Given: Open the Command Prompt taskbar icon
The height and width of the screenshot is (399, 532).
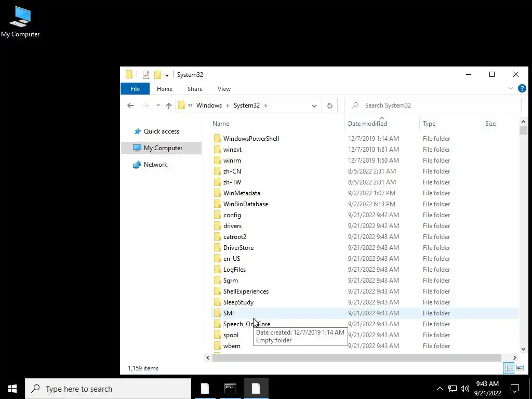Looking at the screenshot, I should (230, 389).
